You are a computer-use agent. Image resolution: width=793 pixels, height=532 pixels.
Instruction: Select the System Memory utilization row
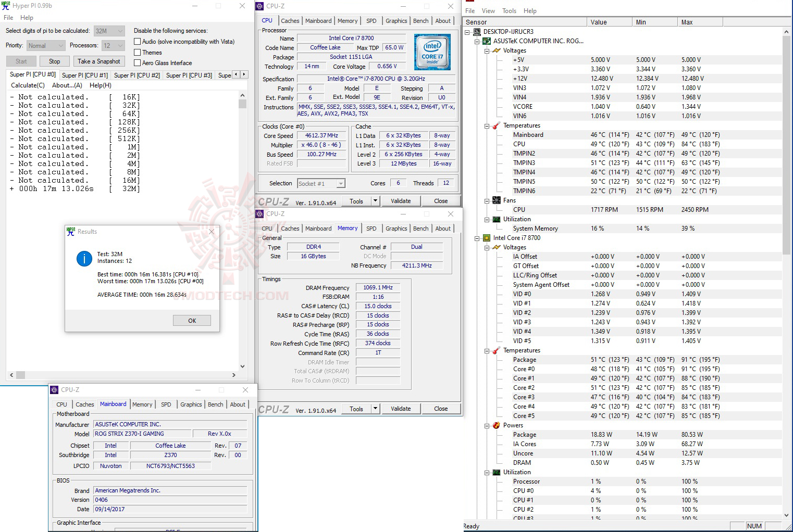coord(623,229)
